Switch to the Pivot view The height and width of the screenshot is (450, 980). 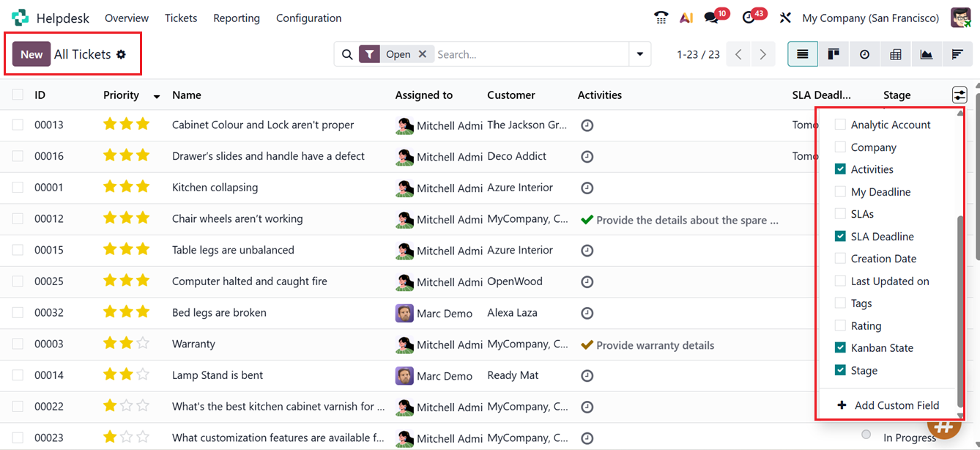[x=895, y=54]
